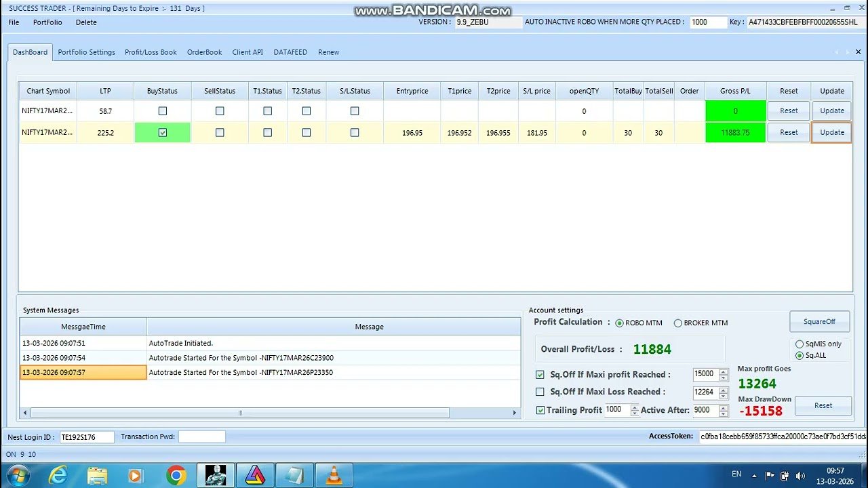
Task: Open File Explorer from the taskbar
Action: [x=97, y=474]
